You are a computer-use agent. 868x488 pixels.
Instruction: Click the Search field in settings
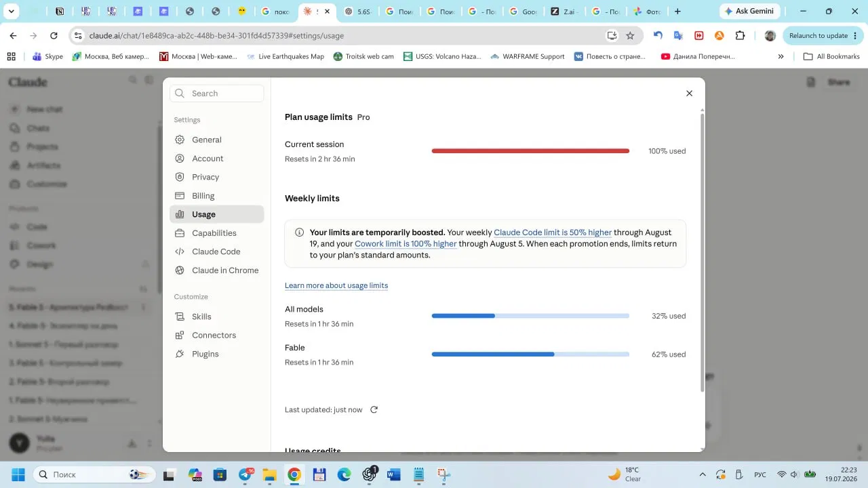tap(217, 94)
